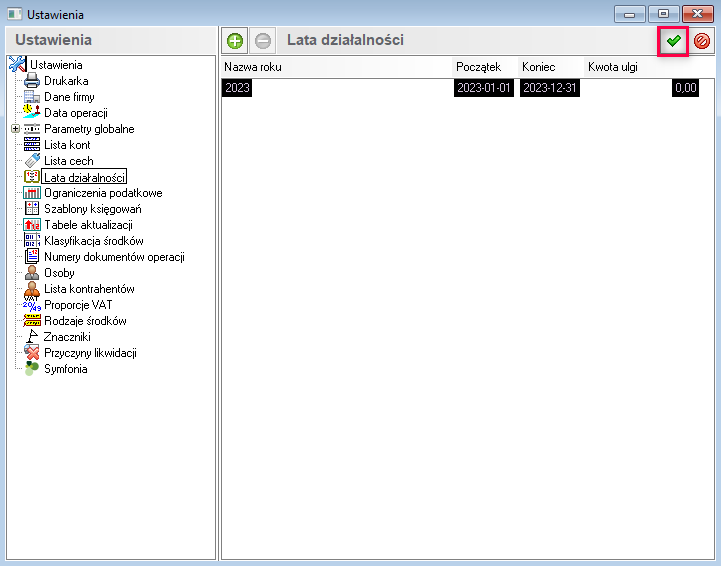721x566 pixels.
Task: Click the green plus add year button
Action: tap(235, 41)
